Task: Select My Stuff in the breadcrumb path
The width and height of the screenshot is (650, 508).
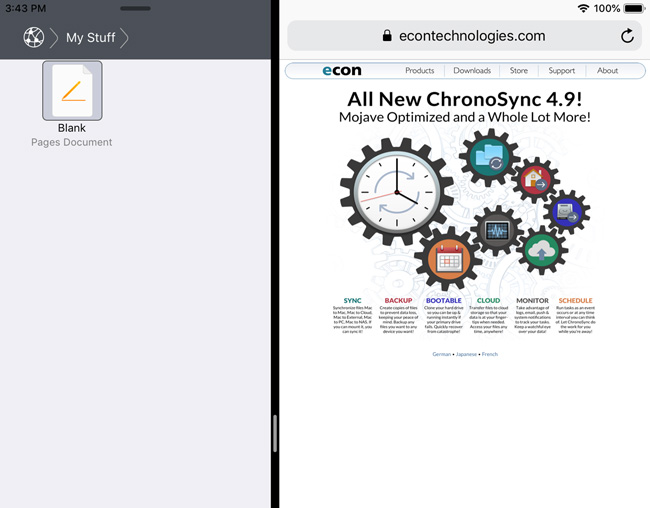Action: (x=90, y=38)
